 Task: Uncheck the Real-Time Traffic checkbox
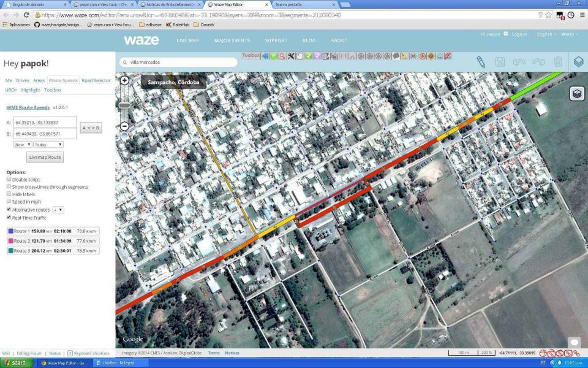(x=9, y=217)
